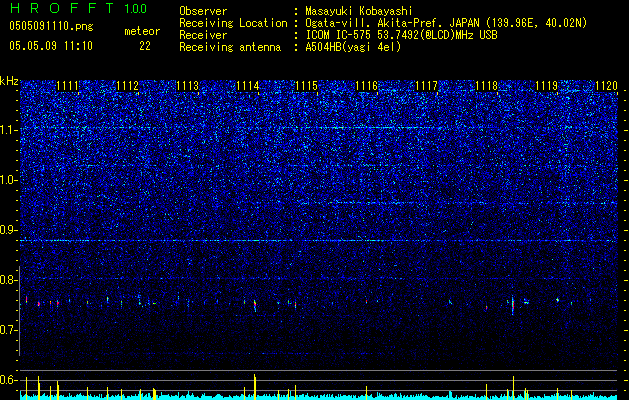
Task: Click time marker 1114
Action: (x=248, y=86)
